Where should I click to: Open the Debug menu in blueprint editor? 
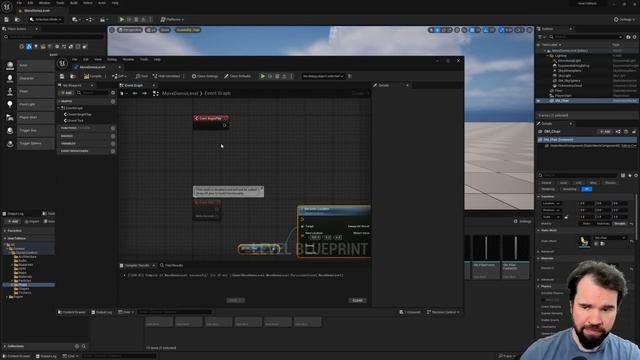tap(111, 60)
